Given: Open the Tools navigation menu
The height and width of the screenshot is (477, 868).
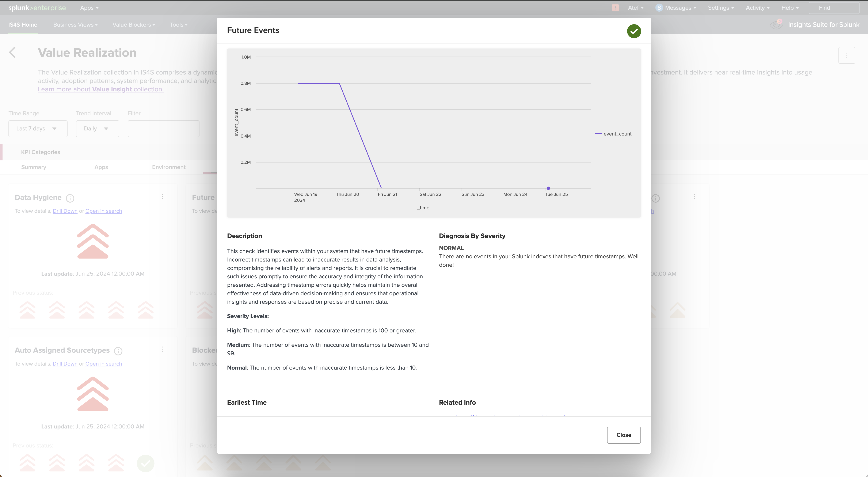Looking at the screenshot, I should [179, 25].
